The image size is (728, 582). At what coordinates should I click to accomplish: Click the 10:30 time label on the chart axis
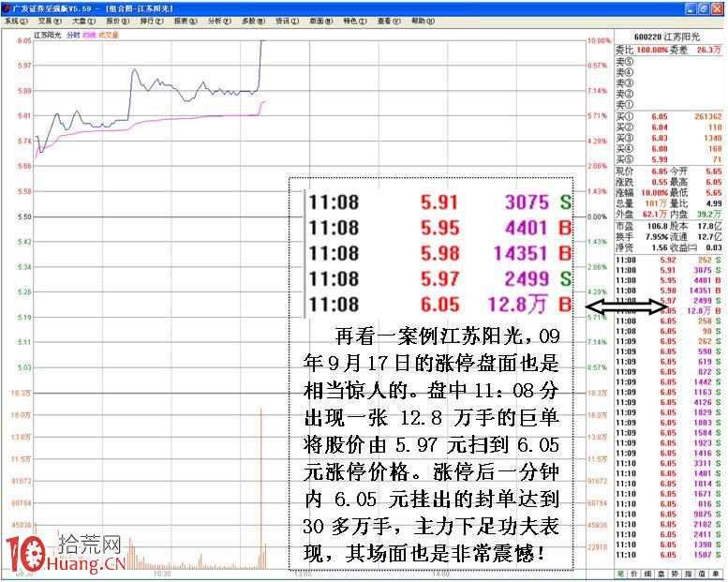[x=162, y=575]
